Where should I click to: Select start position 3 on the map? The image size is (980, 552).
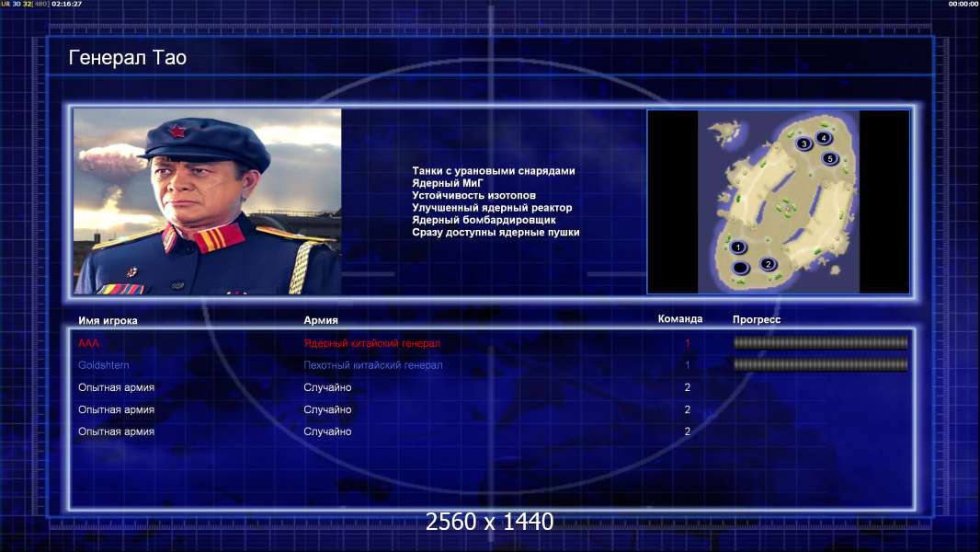click(x=803, y=144)
